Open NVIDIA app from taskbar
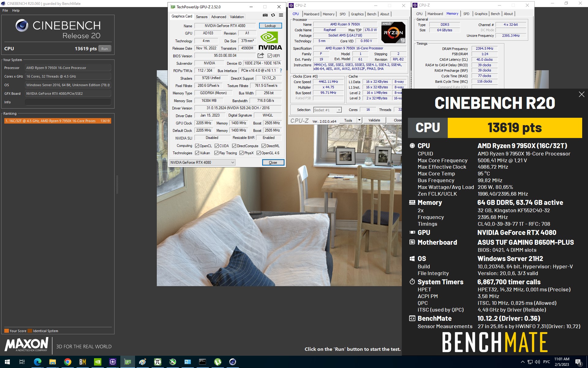 [97, 362]
